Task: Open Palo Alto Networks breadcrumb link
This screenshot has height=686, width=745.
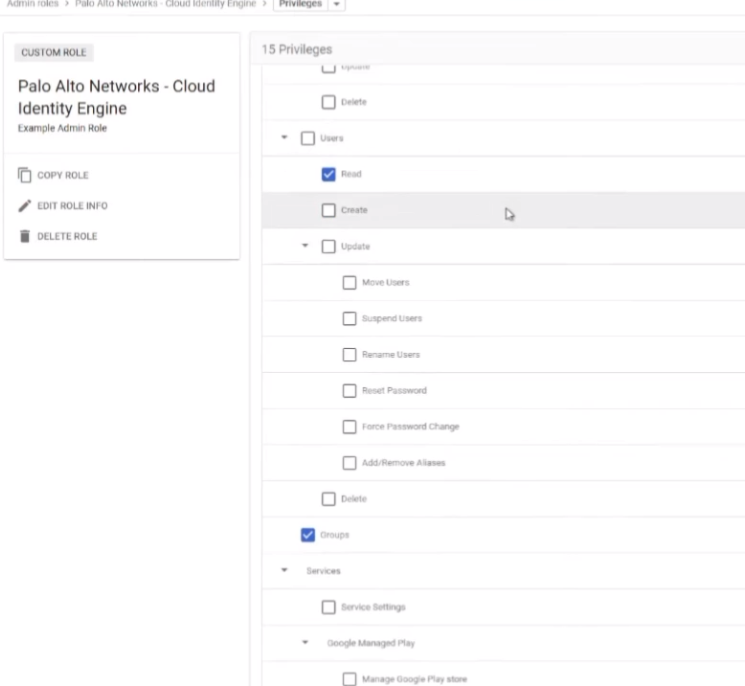Action: [x=165, y=4]
